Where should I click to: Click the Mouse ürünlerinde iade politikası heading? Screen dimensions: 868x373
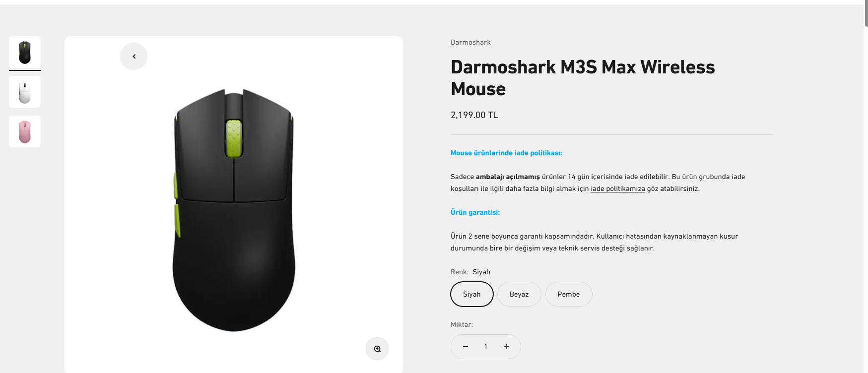pos(506,153)
